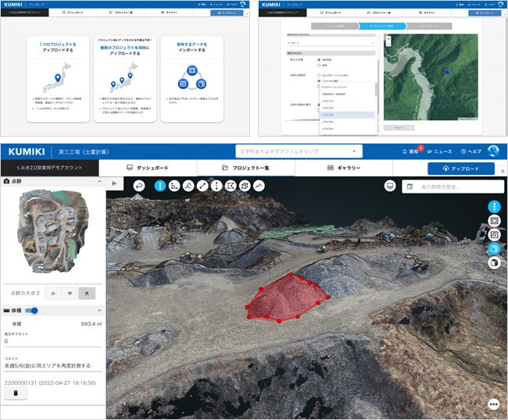Collapse the 体積 section chevron

pyautogui.click(x=99, y=311)
